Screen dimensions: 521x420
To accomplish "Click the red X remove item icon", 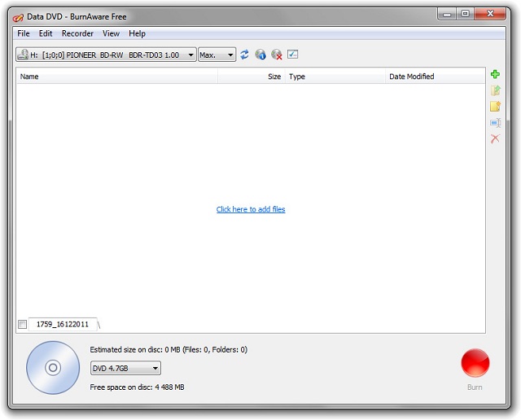I will [495, 138].
